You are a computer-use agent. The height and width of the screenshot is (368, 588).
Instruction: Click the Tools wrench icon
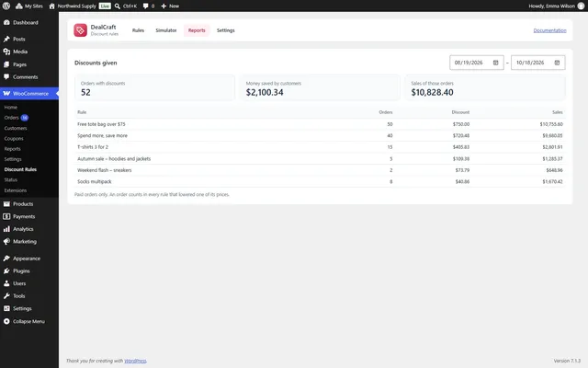(6, 296)
